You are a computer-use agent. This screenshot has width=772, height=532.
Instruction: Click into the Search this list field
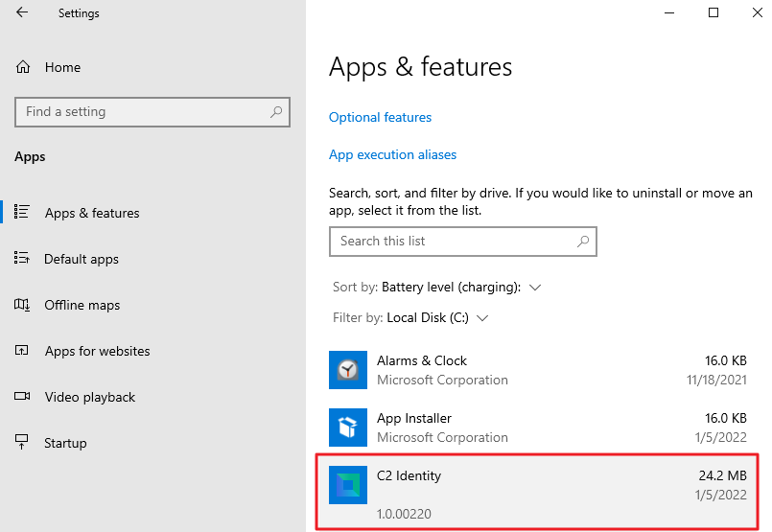[x=451, y=242]
